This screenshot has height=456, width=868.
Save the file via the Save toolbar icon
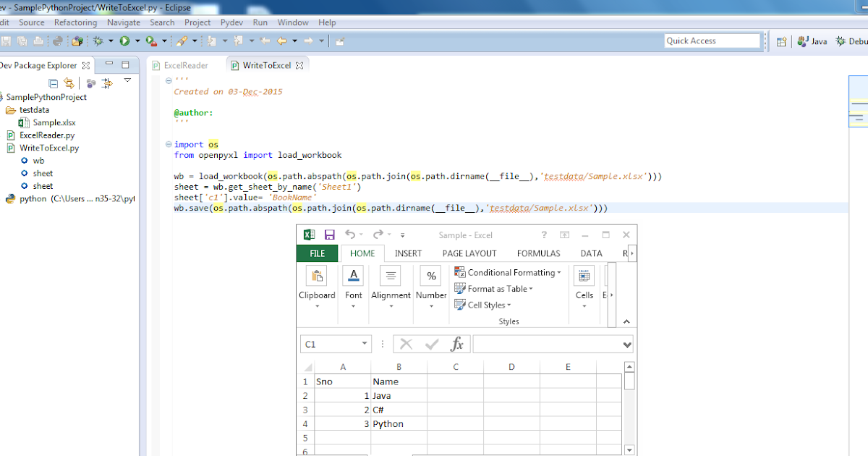pyautogui.click(x=7, y=41)
